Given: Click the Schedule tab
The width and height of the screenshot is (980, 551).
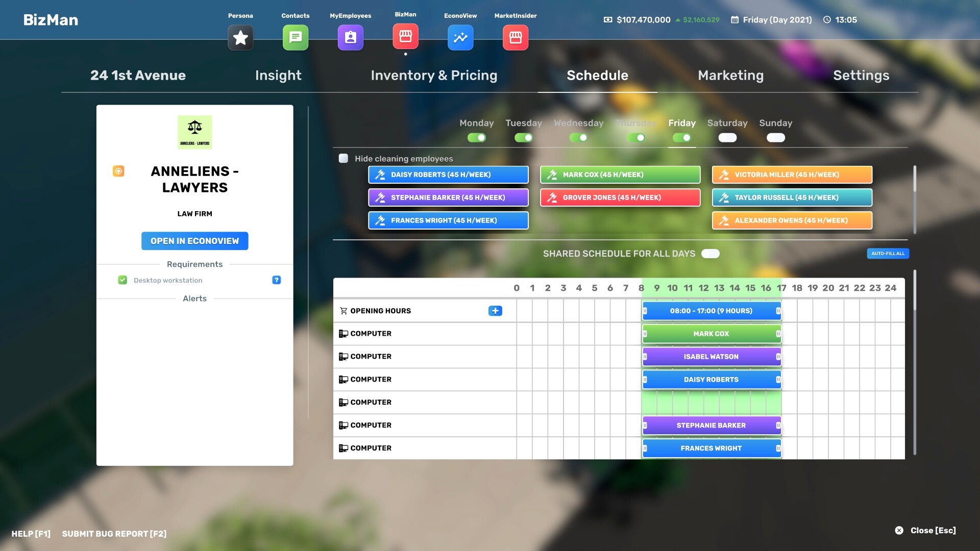Looking at the screenshot, I should 597,76.
